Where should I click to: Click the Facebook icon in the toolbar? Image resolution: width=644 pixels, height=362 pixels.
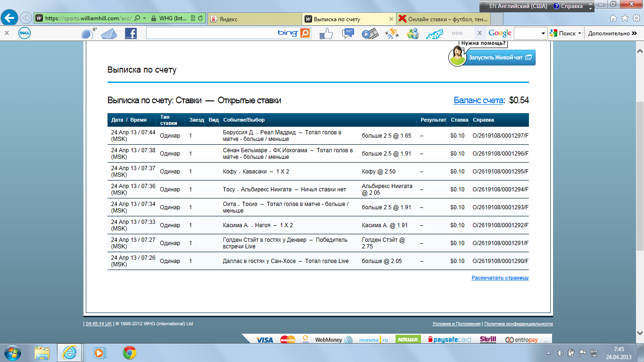click(131, 33)
